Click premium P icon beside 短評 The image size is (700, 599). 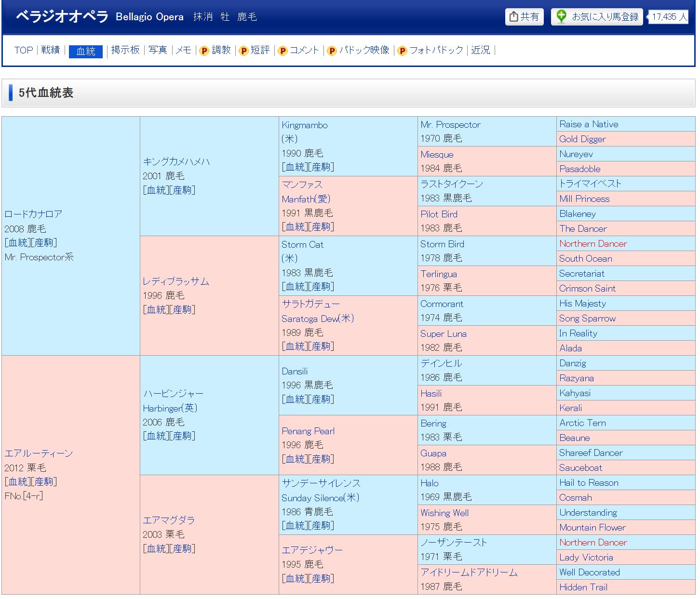pos(243,51)
